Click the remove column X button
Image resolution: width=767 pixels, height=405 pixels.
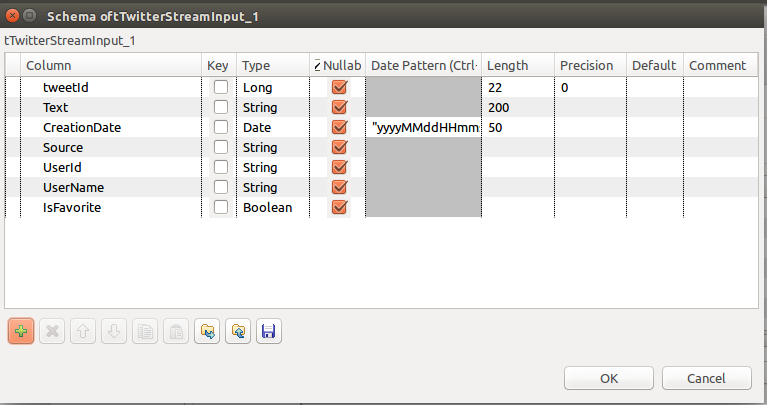pyautogui.click(x=52, y=332)
